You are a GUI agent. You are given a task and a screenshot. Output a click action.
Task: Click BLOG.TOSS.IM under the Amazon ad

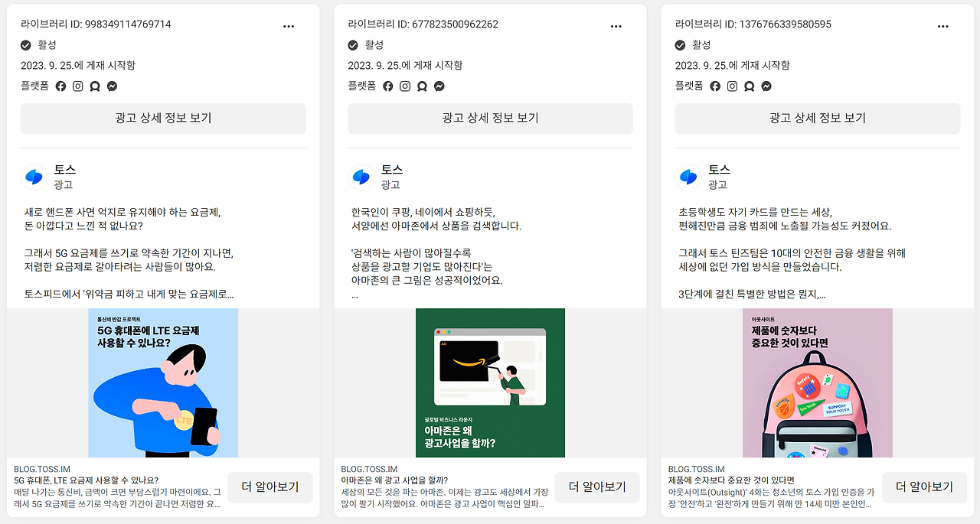(x=369, y=469)
